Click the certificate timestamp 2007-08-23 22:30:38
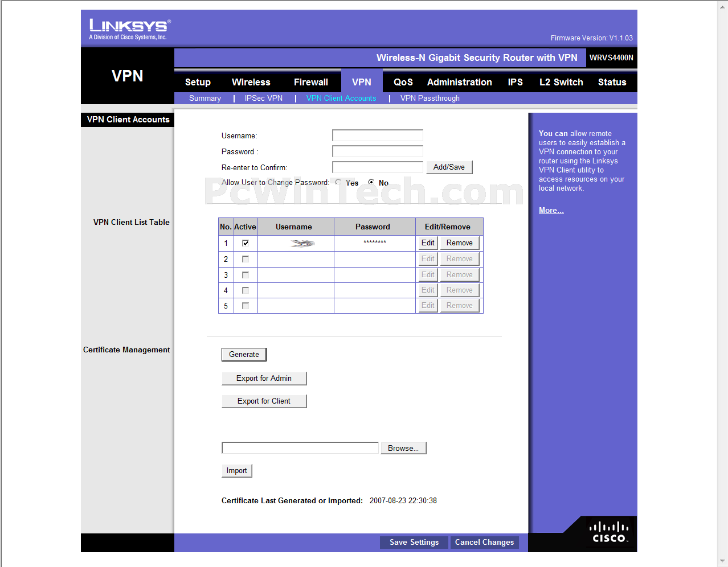 tap(403, 501)
